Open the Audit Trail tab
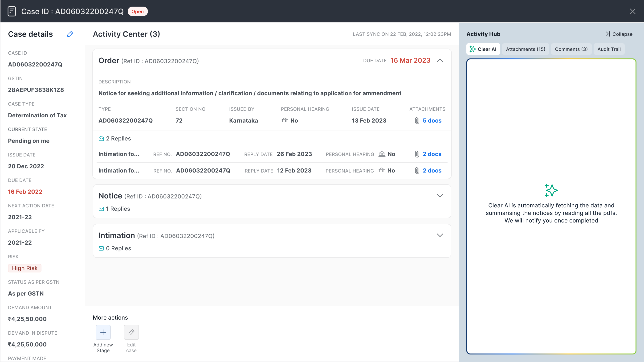This screenshot has width=644, height=362. [x=609, y=49]
